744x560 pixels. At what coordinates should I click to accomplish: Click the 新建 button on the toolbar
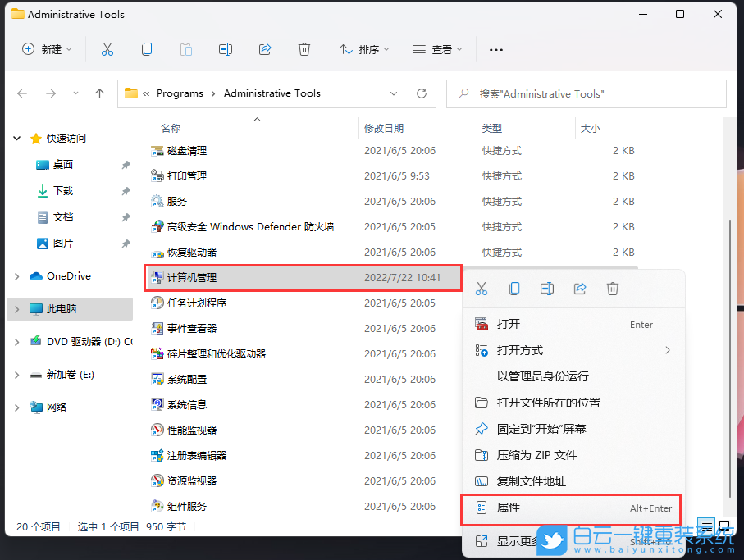click(x=47, y=49)
